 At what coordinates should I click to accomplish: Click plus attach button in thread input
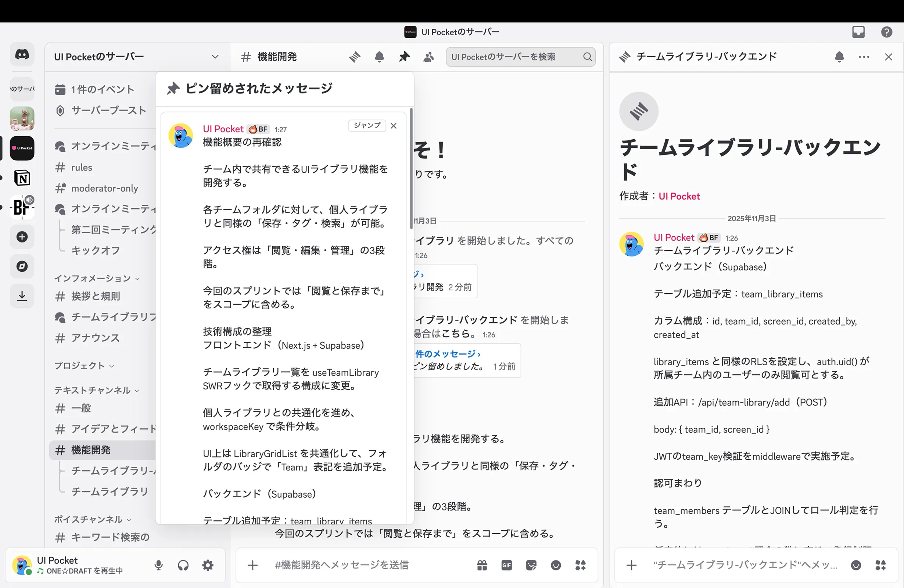coord(632,566)
